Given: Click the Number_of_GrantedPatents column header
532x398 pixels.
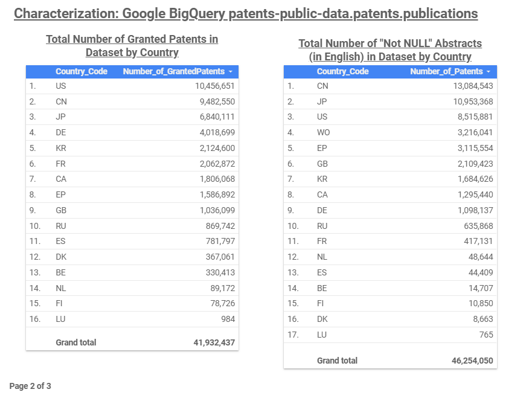Looking at the screenshot, I should (174, 71).
